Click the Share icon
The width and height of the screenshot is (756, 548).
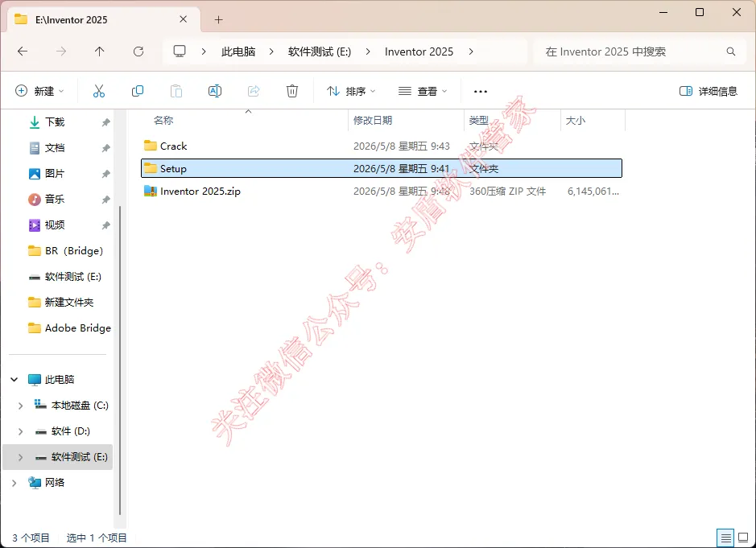pyautogui.click(x=254, y=91)
